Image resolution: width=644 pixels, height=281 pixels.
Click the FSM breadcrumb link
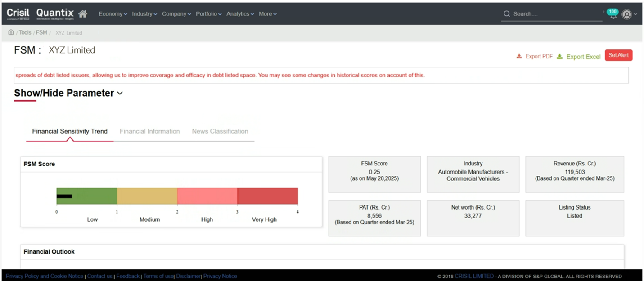[41, 32]
